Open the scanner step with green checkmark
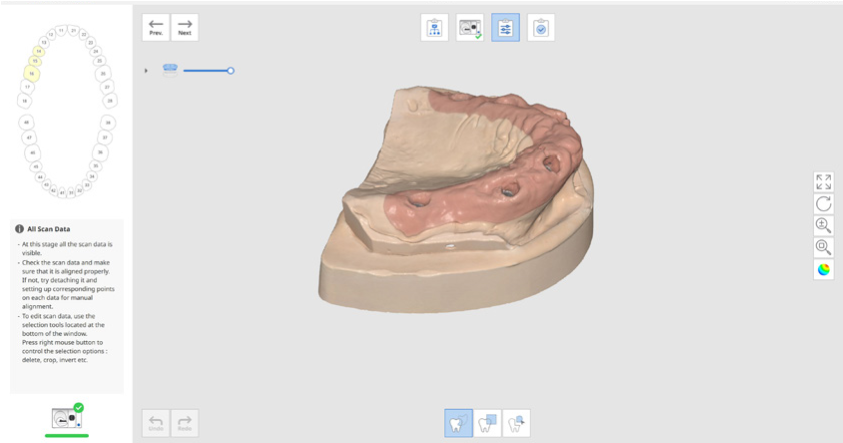 pyautogui.click(x=470, y=27)
